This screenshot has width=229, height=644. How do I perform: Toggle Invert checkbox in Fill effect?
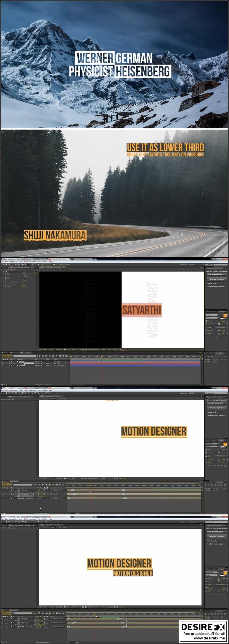[x=22, y=280]
